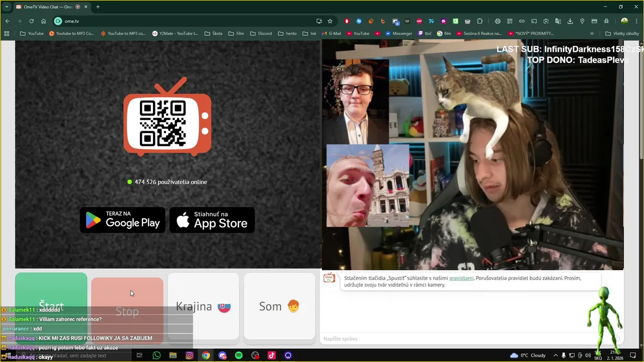Open the Shazam extension icon
The height and width of the screenshot is (362, 644).
359,21
